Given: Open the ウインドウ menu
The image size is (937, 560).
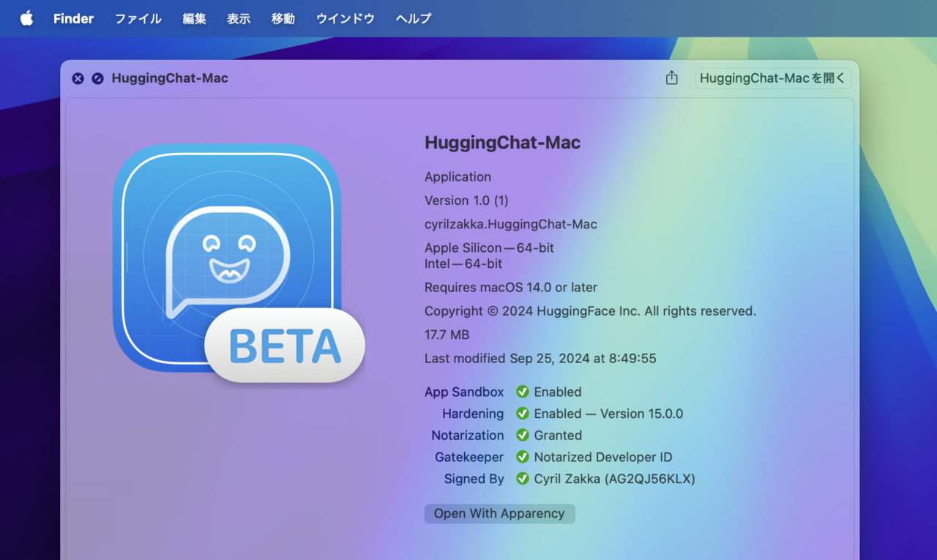Looking at the screenshot, I should click(346, 19).
